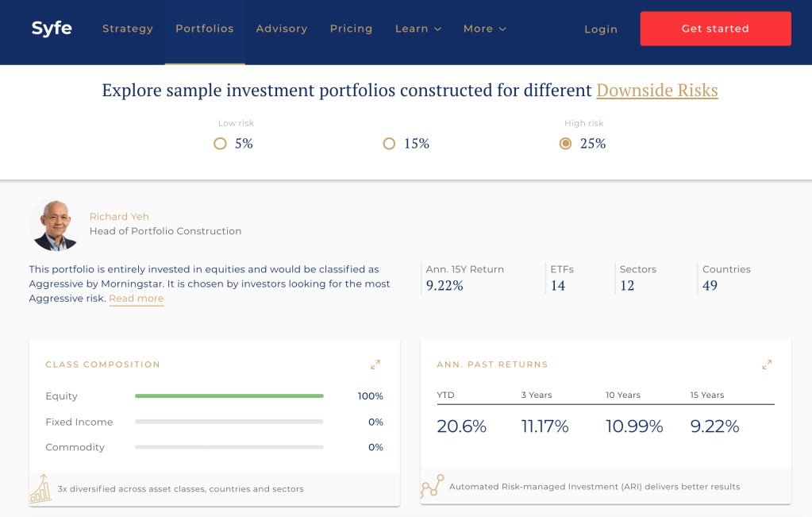Open the Learn dropdown menu
This screenshot has height=517, width=812.
(418, 29)
